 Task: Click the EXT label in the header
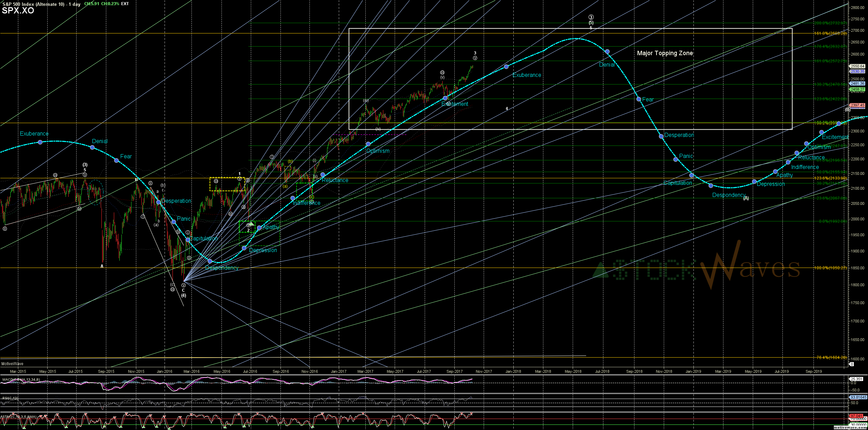125,4
